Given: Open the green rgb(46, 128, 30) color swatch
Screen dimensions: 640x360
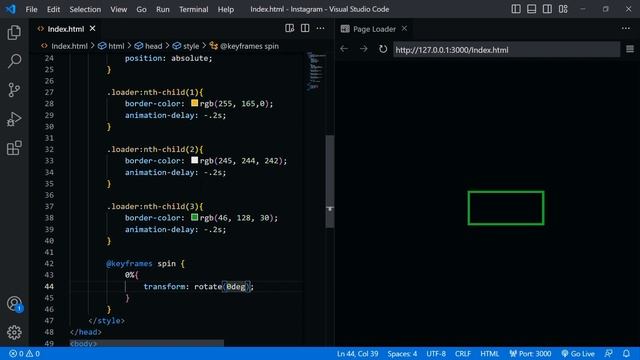Looking at the screenshot, I should point(195,218).
